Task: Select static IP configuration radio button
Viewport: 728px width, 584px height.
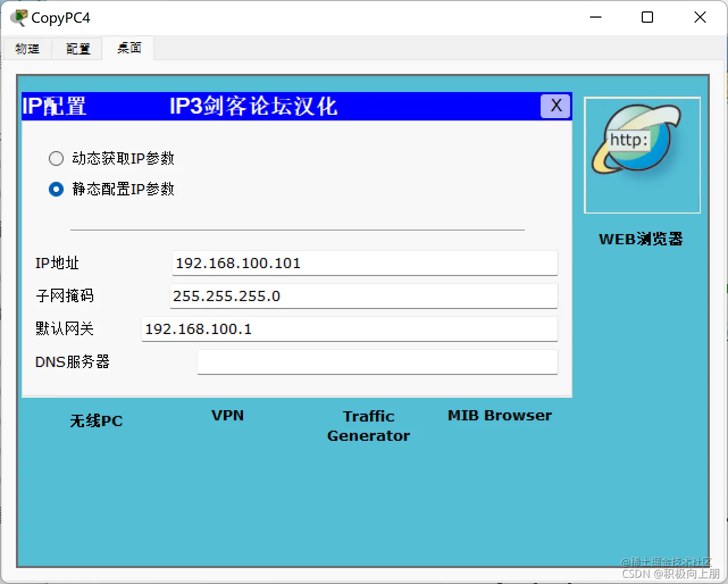Action: (56, 189)
